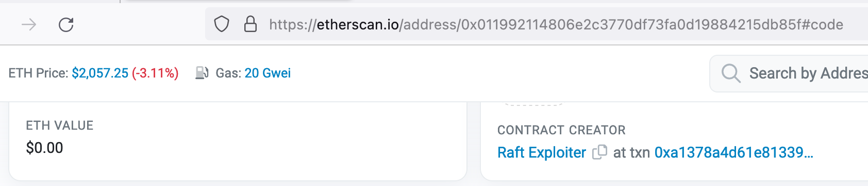Reload the current Etherscan page

click(66, 24)
